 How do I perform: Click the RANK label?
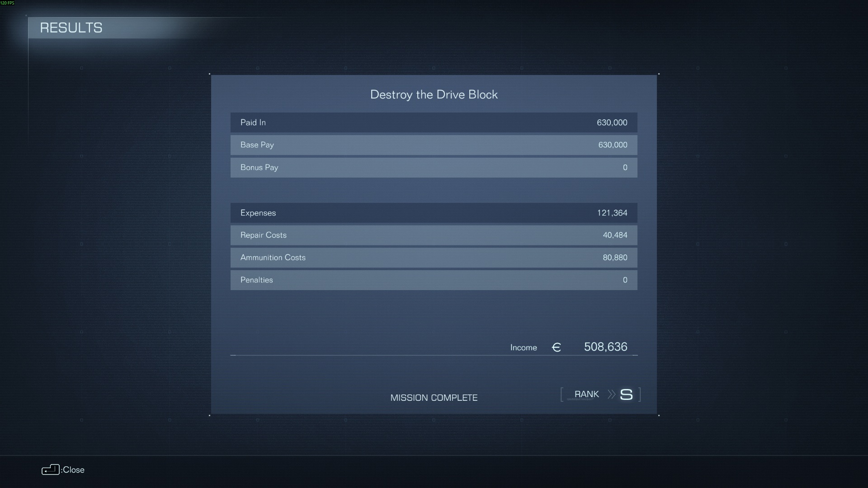click(x=586, y=394)
